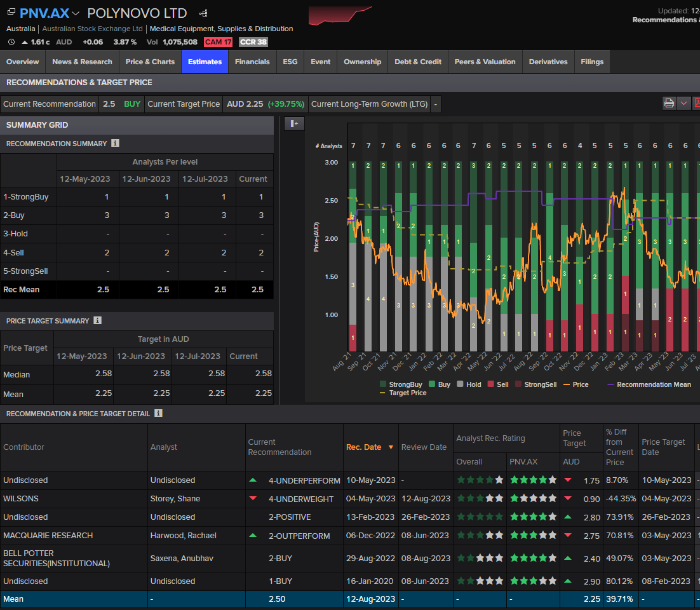Open the News & Research tab

coord(82,62)
